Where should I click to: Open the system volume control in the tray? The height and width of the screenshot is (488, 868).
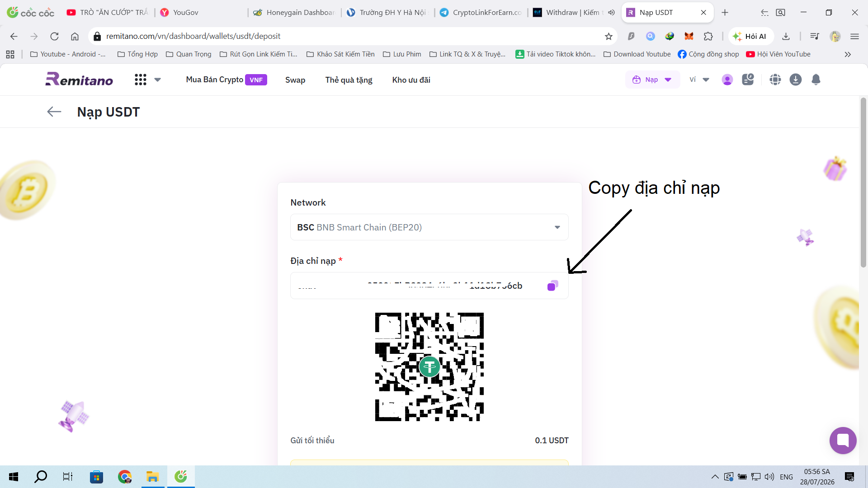[x=769, y=477]
